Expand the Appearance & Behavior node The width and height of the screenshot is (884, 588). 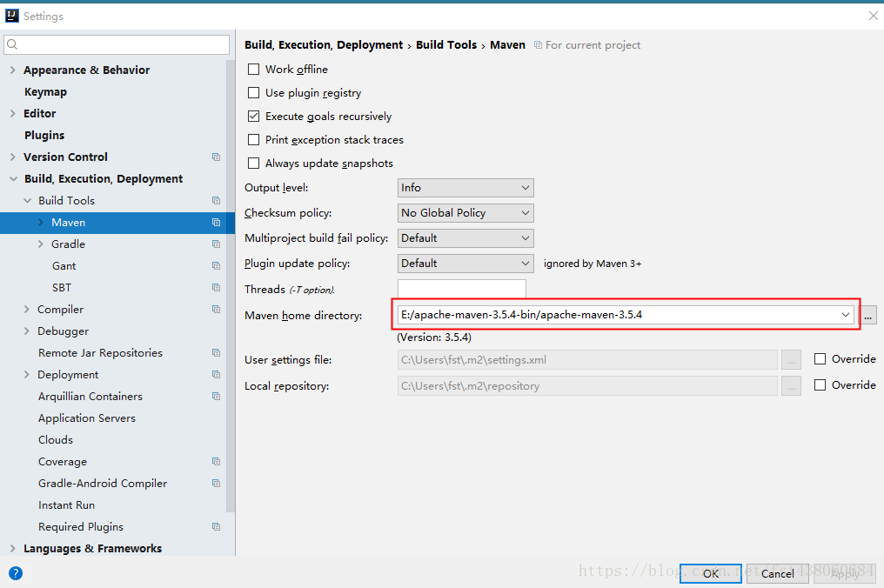(x=12, y=70)
